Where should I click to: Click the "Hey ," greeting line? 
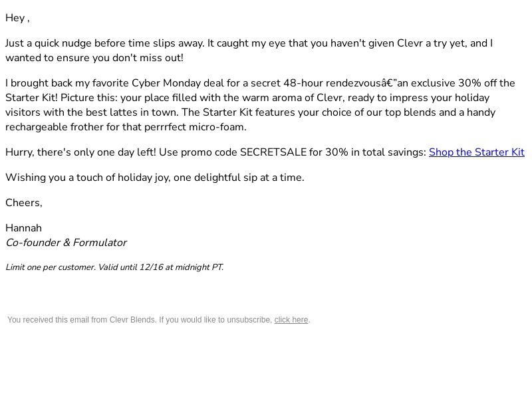18,18
